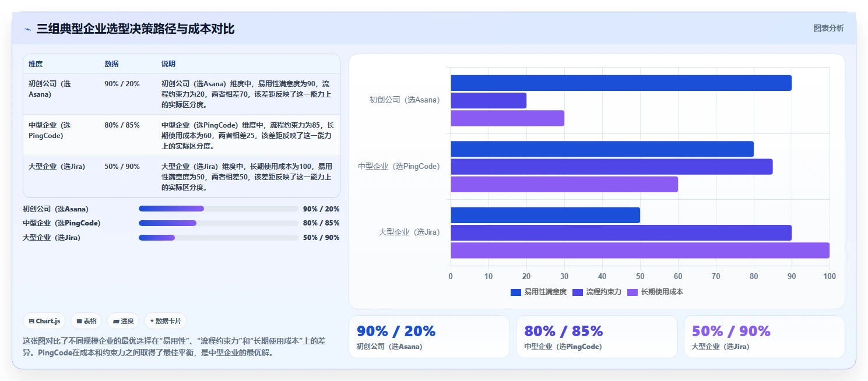The image size is (868, 381).
Task: Click the 大型企业 (选Jira) progress bar
Action: click(219, 238)
